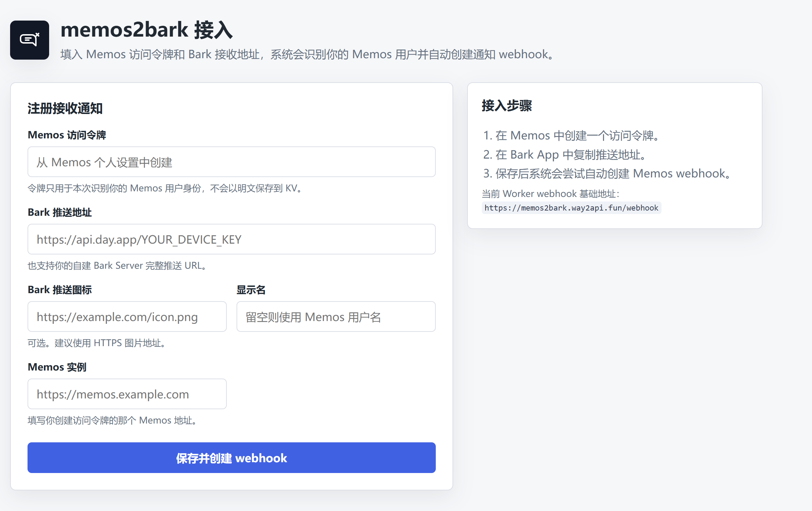Click the memos2bark webhook base URL
Screen dimensions: 812x511
coord(571,208)
